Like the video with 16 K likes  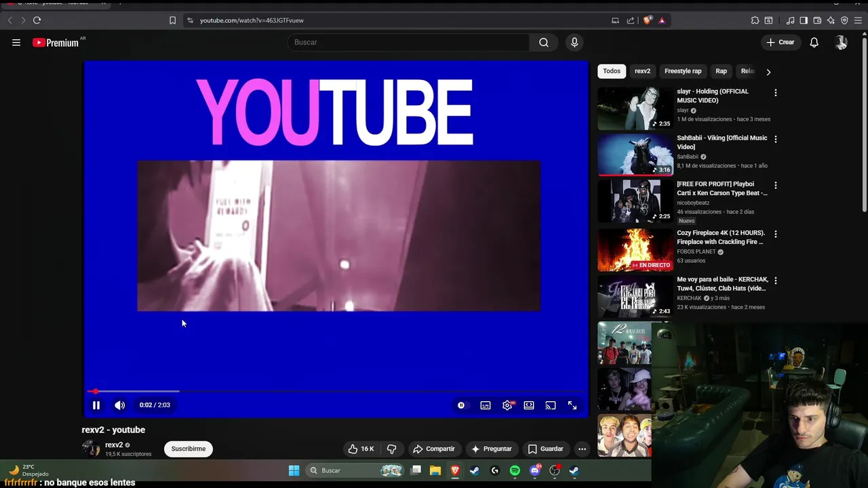click(361, 449)
